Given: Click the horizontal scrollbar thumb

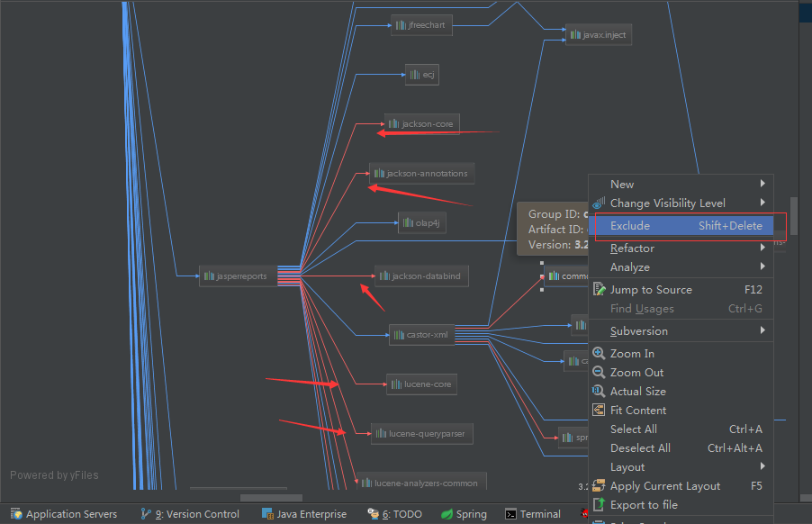Looking at the screenshot, I should click(x=270, y=497).
